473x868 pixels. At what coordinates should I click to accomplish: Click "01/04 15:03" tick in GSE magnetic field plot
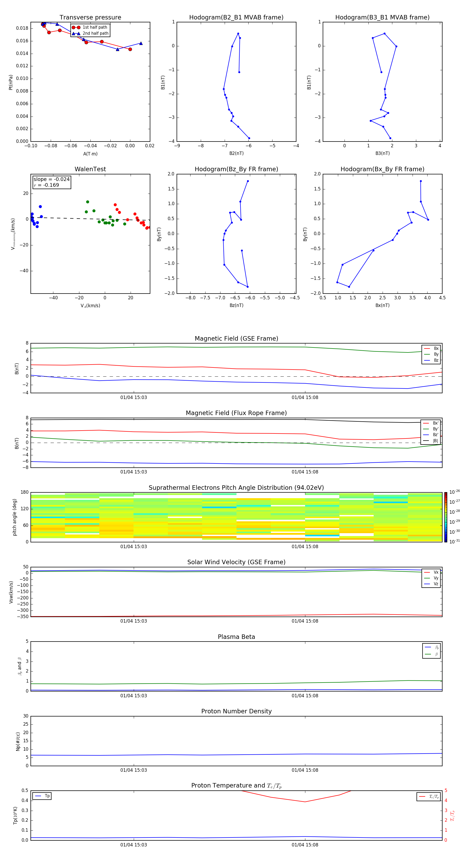point(134,398)
